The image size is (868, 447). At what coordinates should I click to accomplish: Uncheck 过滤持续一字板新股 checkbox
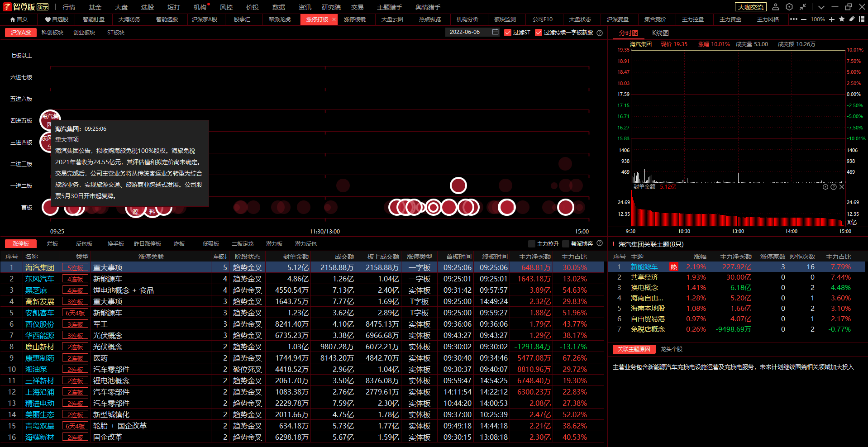coord(539,33)
